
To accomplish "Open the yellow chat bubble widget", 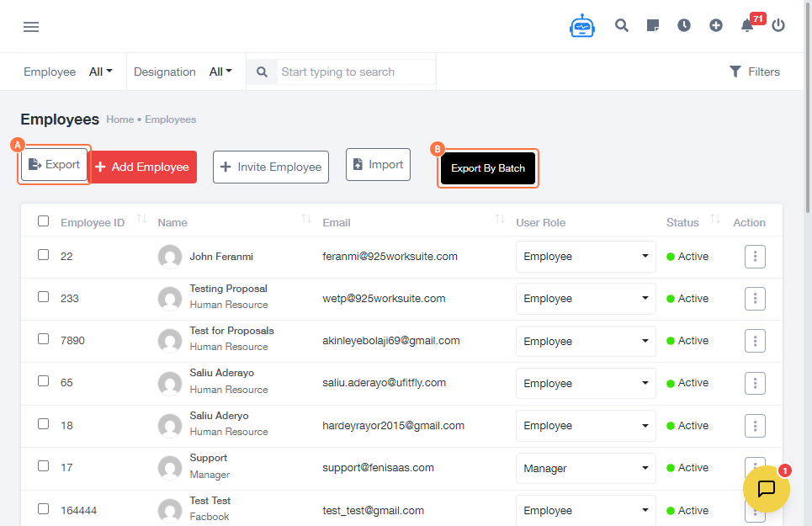I will point(766,488).
